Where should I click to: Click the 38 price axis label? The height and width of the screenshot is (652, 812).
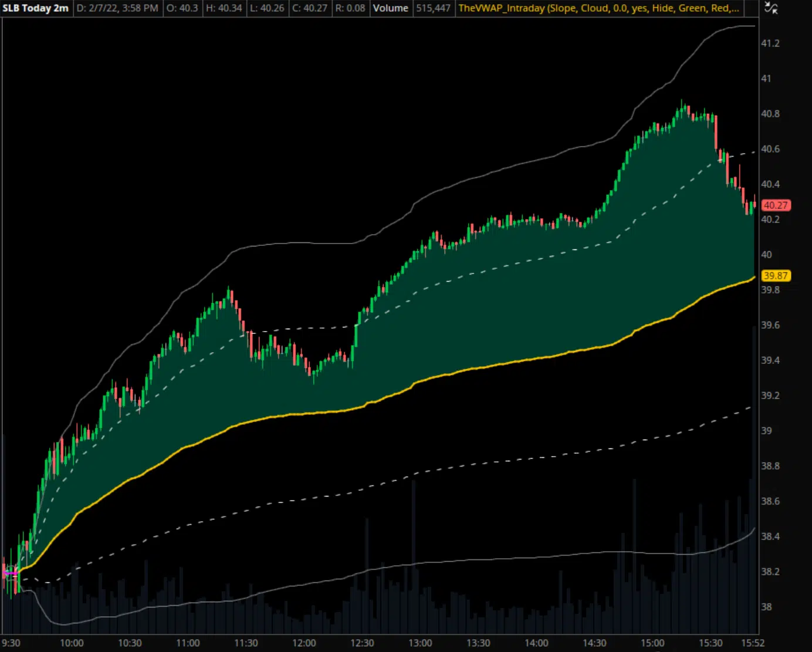(766, 607)
